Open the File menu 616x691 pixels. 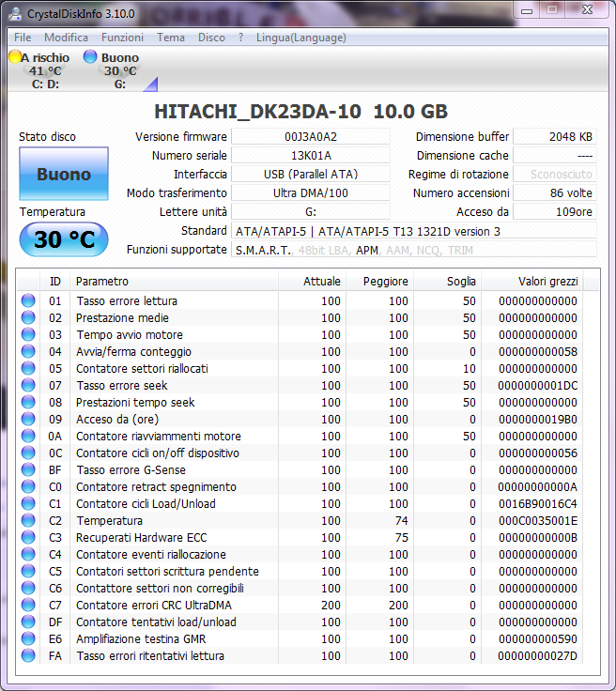(23, 38)
